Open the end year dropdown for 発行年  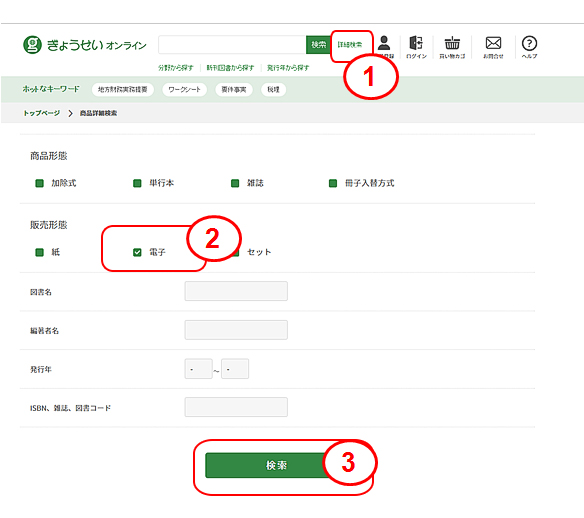[235, 369]
